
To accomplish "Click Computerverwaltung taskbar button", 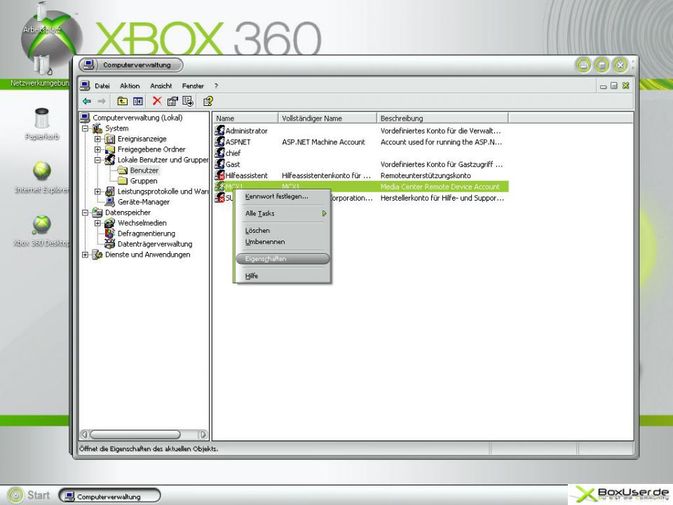I will pyautogui.click(x=109, y=496).
